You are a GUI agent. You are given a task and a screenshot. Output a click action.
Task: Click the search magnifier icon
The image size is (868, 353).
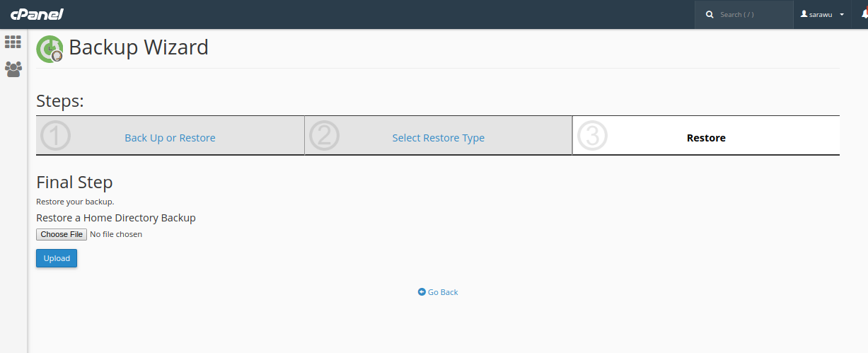pyautogui.click(x=710, y=14)
